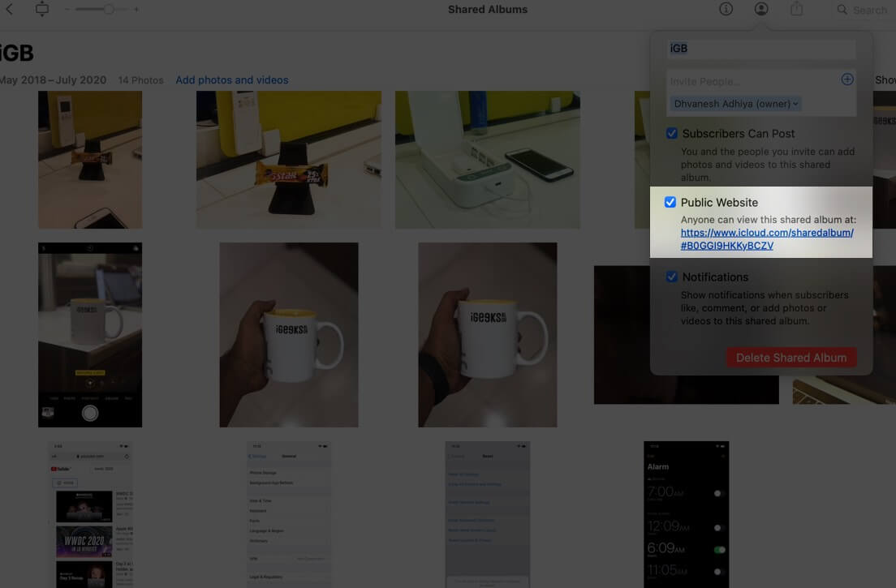Click Add photos and videos link
896x588 pixels.
(232, 80)
